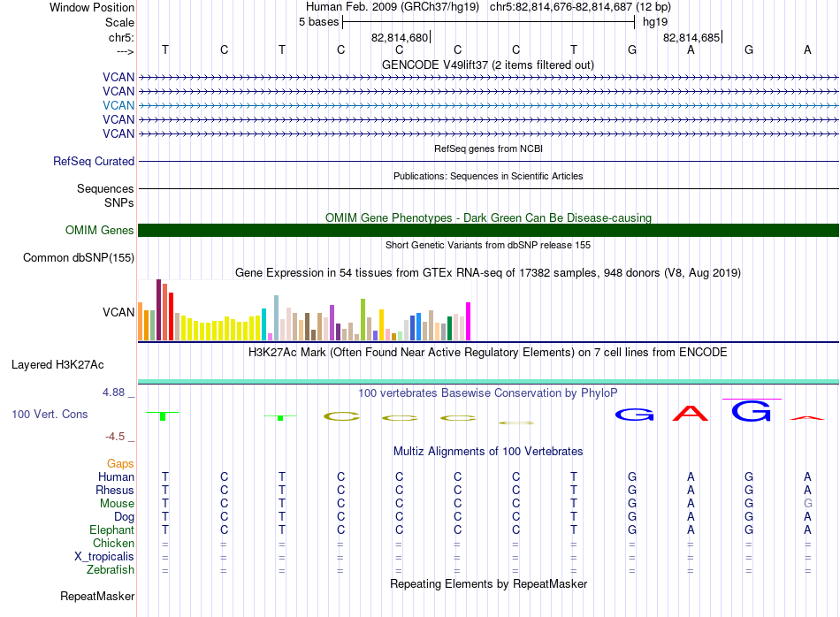Click the OMIM Genes track label
Image resolution: width=840 pixels, height=617 pixels.
100,231
